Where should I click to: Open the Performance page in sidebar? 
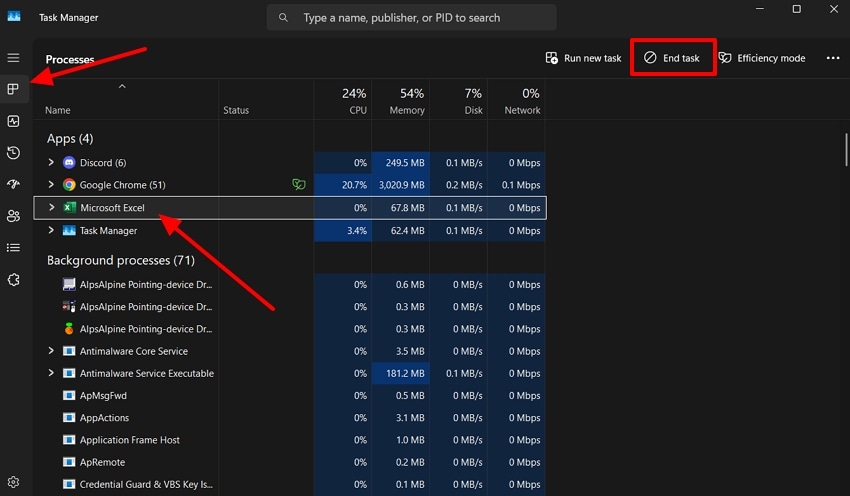pyautogui.click(x=14, y=121)
